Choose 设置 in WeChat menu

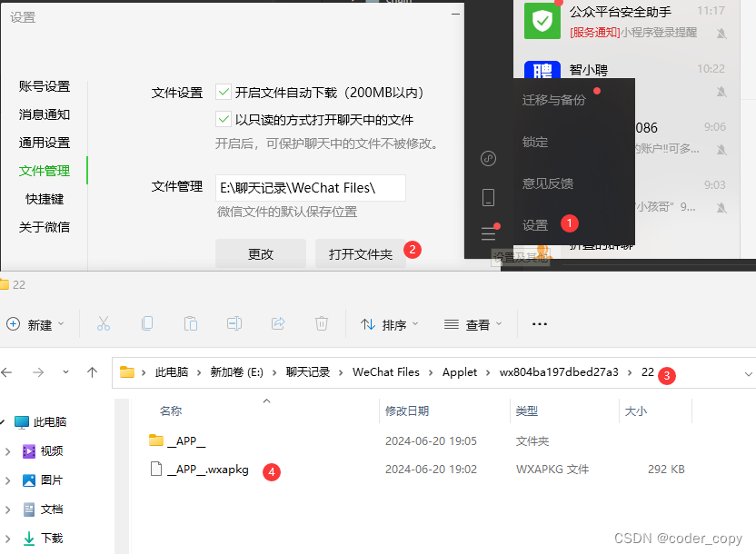point(535,225)
